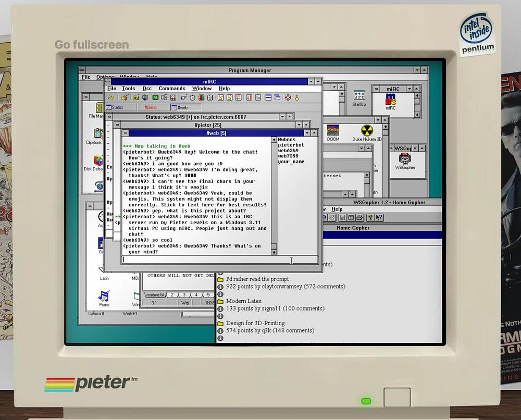Open the #web window control menu box
The width and height of the screenshot is (521, 420).
126,133
